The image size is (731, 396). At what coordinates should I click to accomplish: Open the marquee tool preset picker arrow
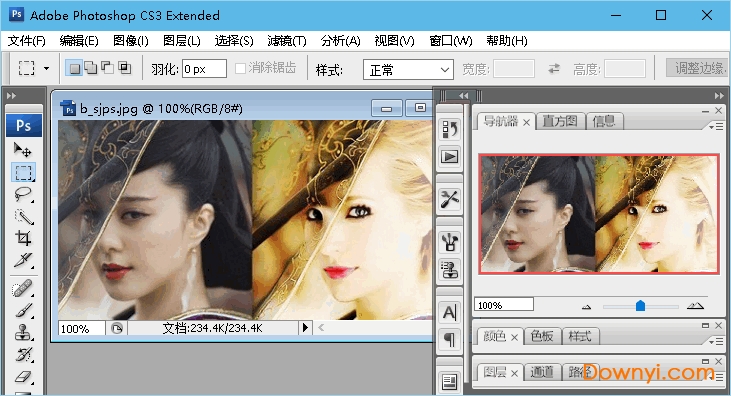pyautogui.click(x=46, y=69)
